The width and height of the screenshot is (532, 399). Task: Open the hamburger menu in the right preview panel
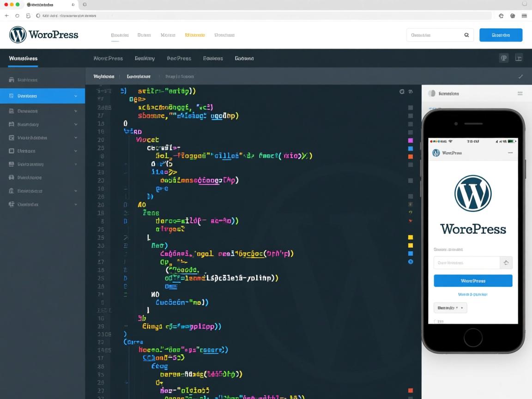(520, 93)
